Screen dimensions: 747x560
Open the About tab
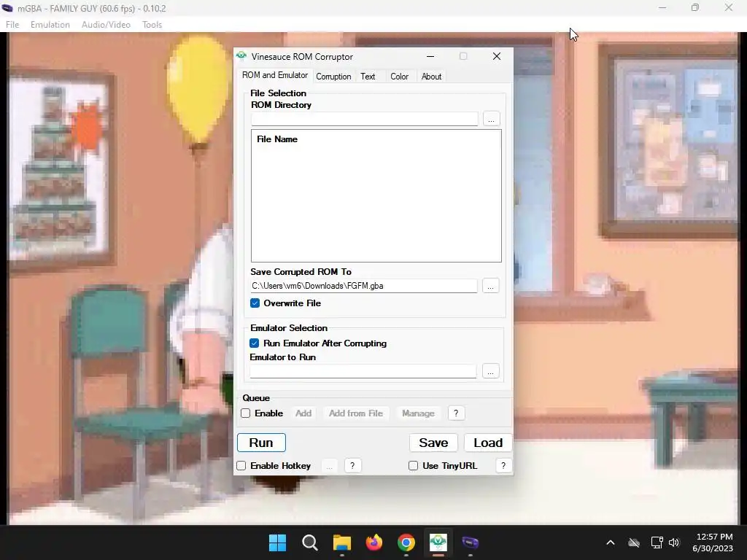431,76
